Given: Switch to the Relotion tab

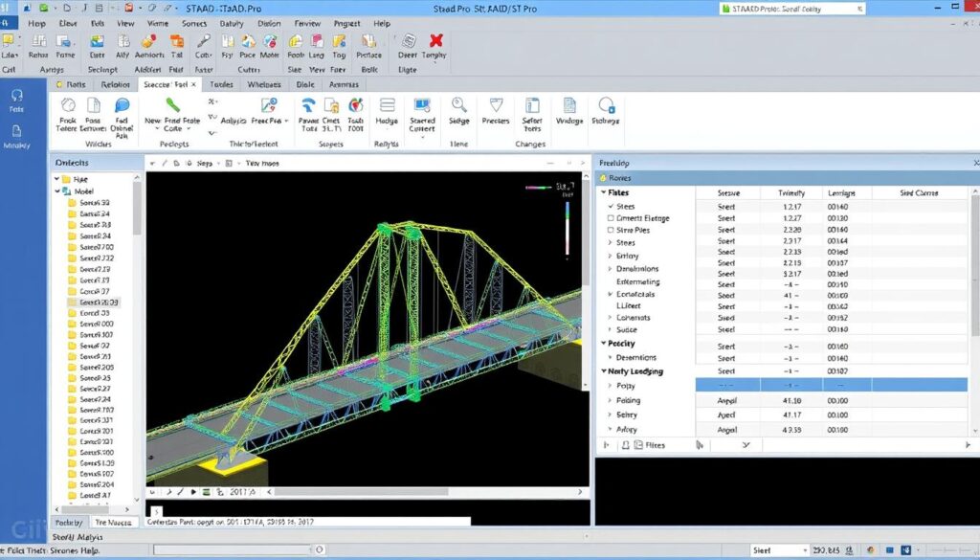Looking at the screenshot, I should click(115, 84).
